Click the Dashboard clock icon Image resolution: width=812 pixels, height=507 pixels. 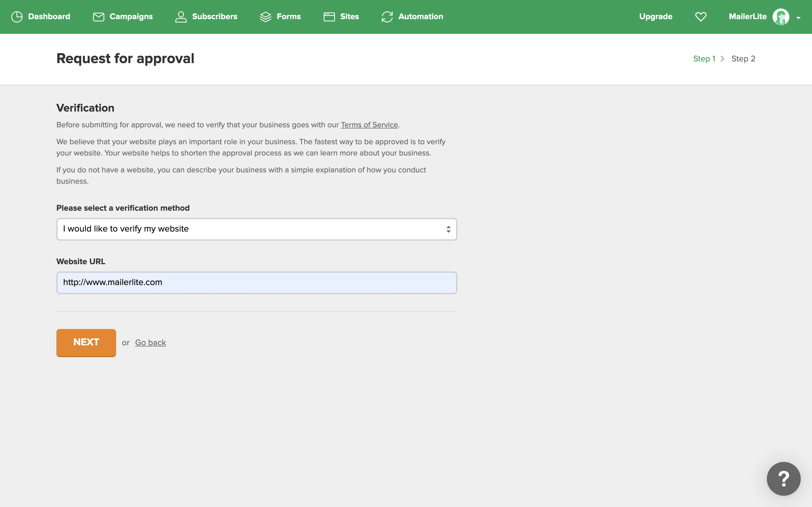coord(17,17)
